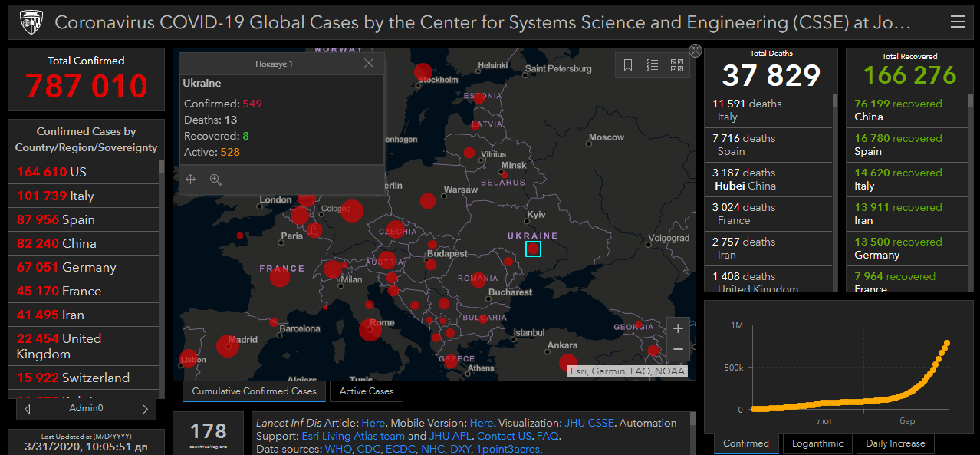Open the FAQ link
980x455 pixels.
click(x=548, y=436)
